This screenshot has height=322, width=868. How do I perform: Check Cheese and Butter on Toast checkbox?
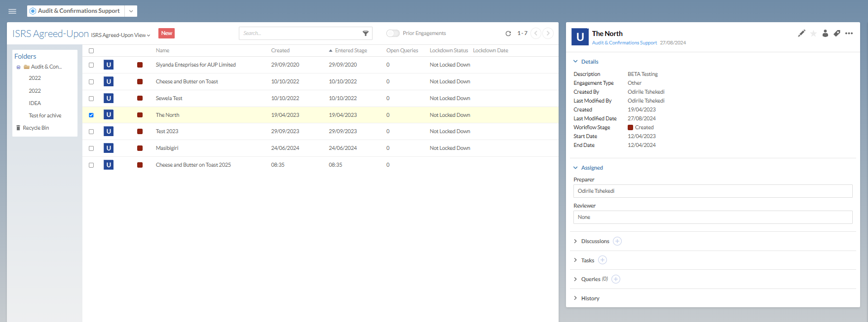pyautogui.click(x=91, y=82)
